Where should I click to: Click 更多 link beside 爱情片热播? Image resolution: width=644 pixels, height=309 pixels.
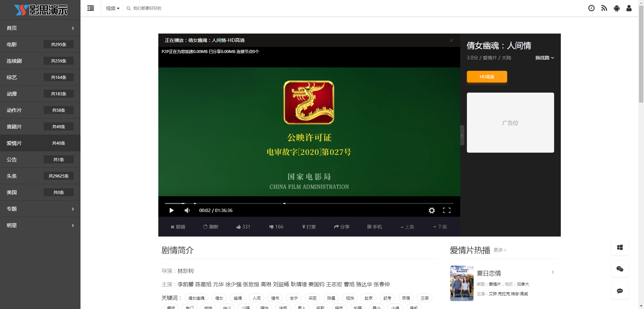(499, 250)
